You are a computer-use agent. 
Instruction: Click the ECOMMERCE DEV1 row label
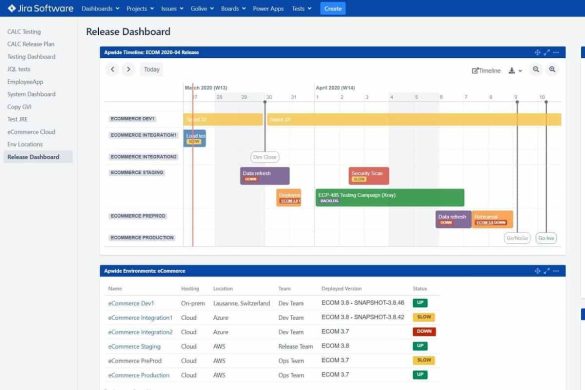pyautogui.click(x=132, y=119)
